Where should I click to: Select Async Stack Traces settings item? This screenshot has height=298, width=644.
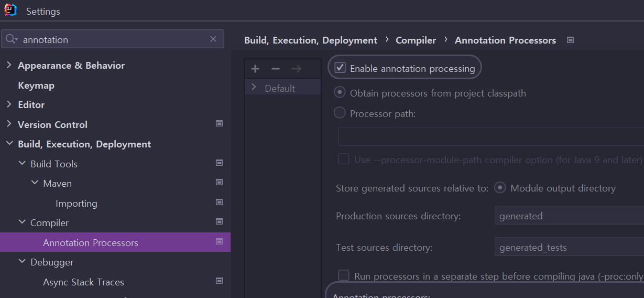(x=83, y=282)
